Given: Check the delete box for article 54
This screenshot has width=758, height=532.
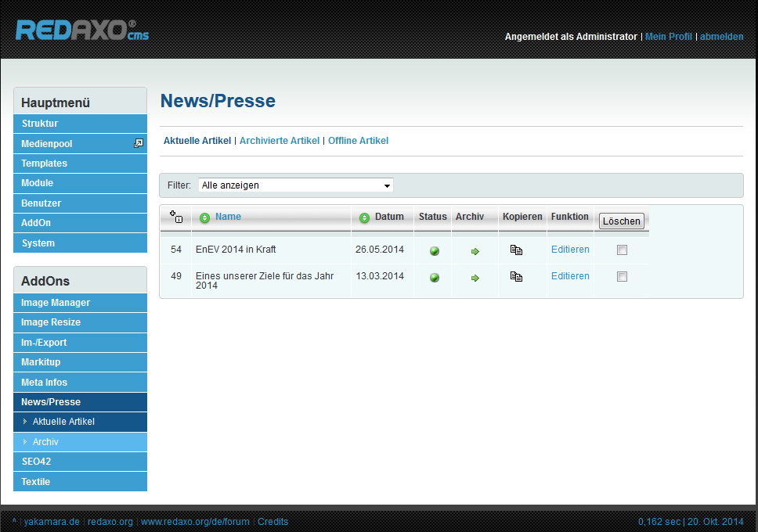Looking at the screenshot, I should tap(622, 250).
